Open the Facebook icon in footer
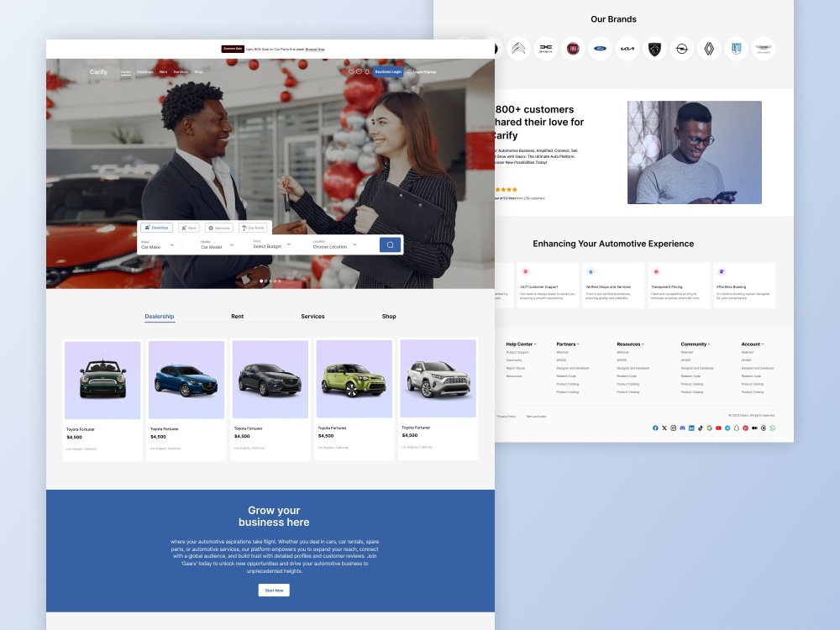840x630 pixels. (655, 428)
